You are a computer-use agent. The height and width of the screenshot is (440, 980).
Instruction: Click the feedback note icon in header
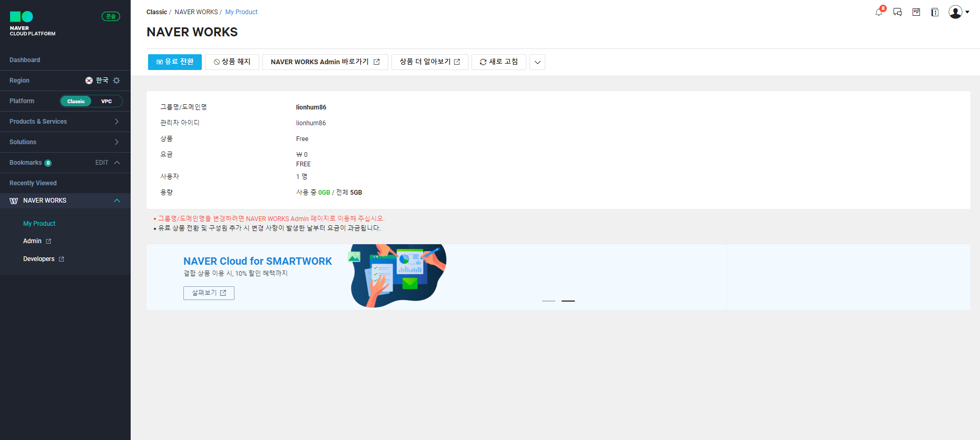point(916,12)
